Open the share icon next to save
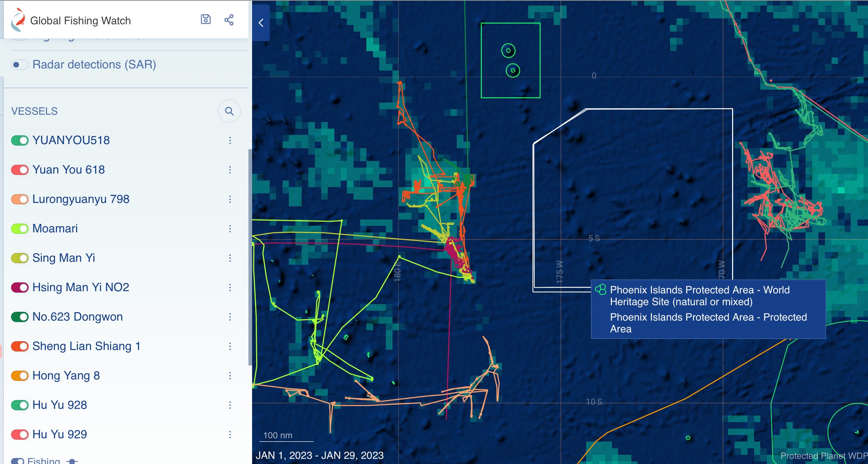This screenshot has height=464, width=868. coord(229,19)
